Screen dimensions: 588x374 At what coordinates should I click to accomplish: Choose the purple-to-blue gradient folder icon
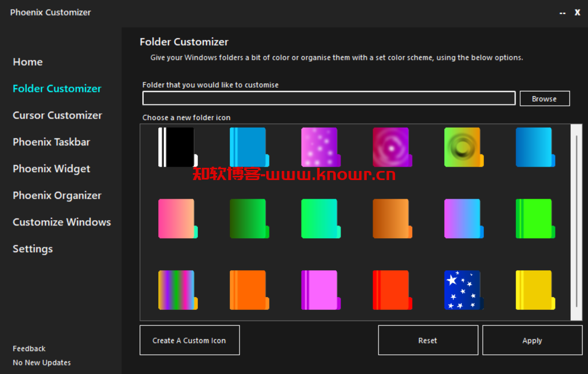(x=464, y=219)
